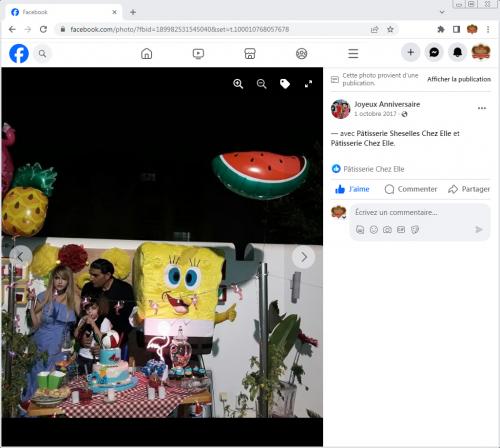Attach a photo to the comment
This screenshot has width=500, height=448.
coord(387,230)
